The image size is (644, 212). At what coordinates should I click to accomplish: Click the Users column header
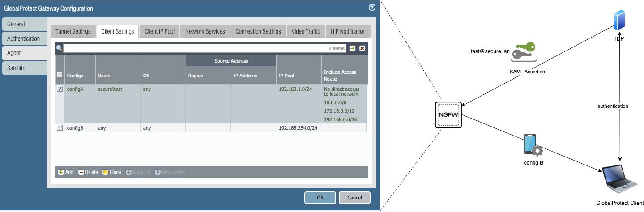click(118, 70)
